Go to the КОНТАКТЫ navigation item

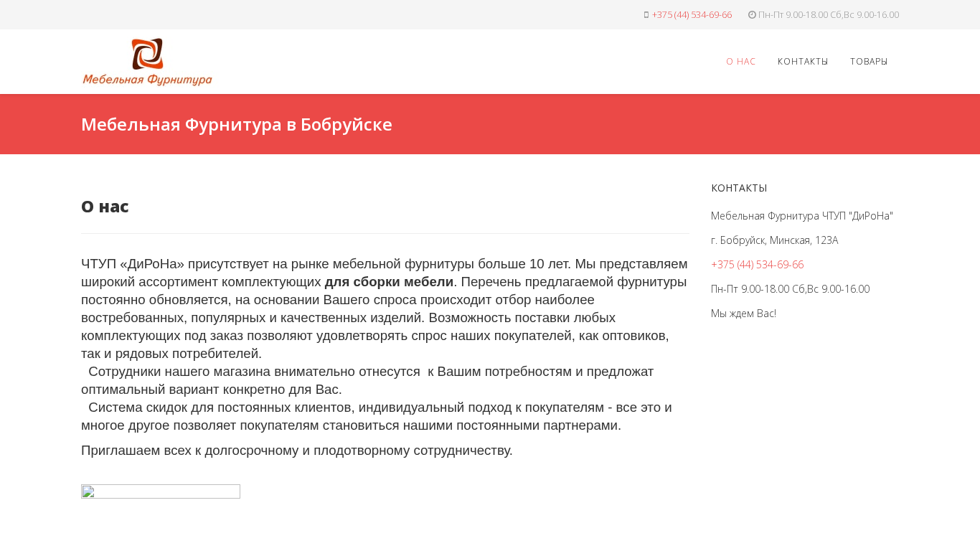point(802,62)
